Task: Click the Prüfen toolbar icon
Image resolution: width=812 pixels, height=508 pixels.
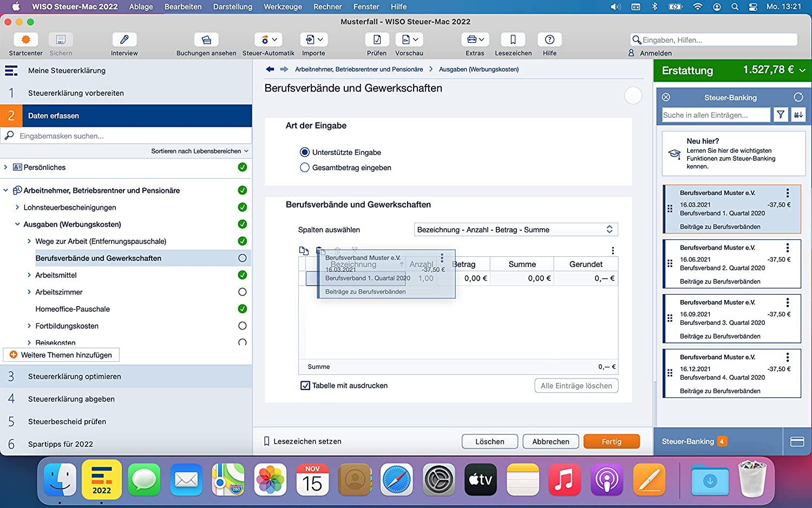Action: pyautogui.click(x=377, y=40)
